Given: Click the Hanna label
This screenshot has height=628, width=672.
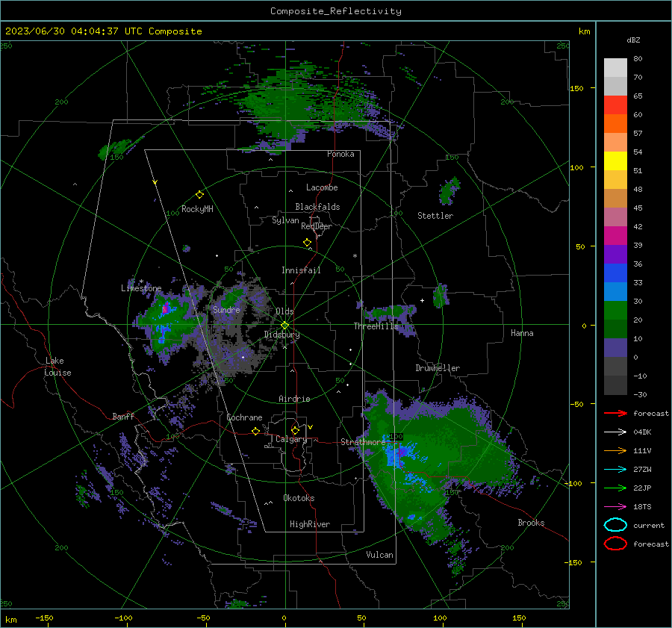Looking at the screenshot, I should [x=522, y=333].
